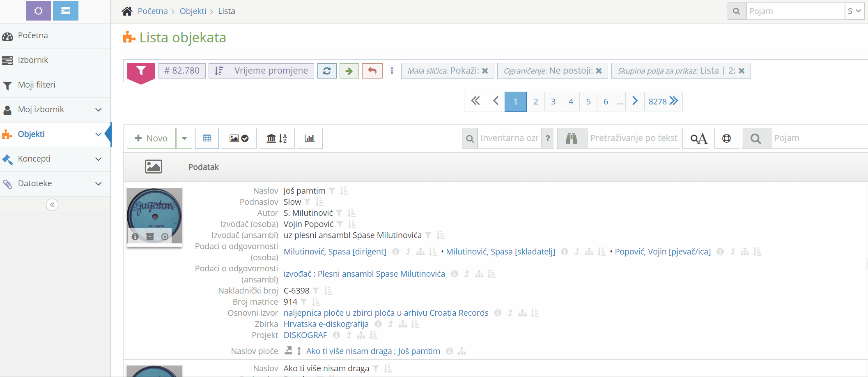868x377 pixels.
Task: Remove the Mala sličica: Pokaži filter
Action: click(x=485, y=70)
